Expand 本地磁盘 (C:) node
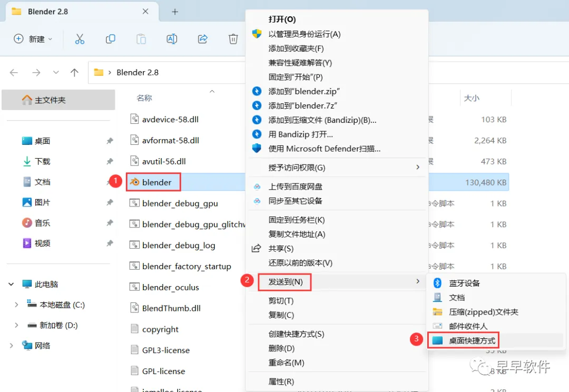Image resolution: width=569 pixels, height=392 pixels. pos(16,305)
